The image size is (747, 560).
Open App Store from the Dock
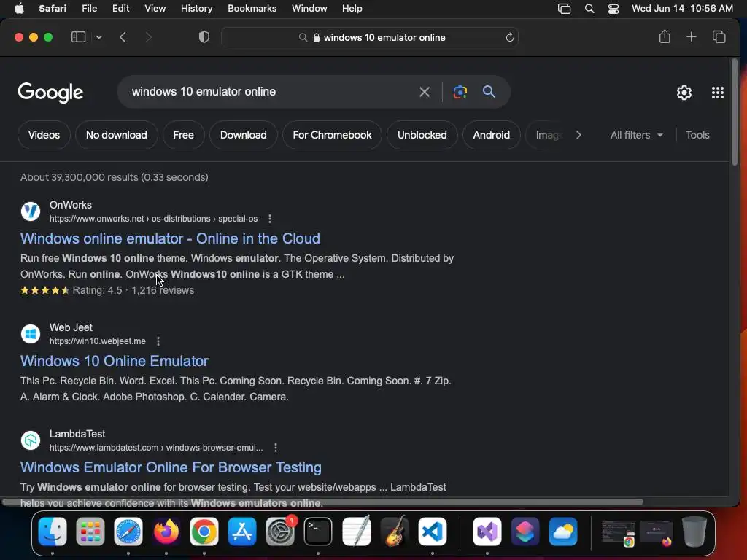point(242,532)
